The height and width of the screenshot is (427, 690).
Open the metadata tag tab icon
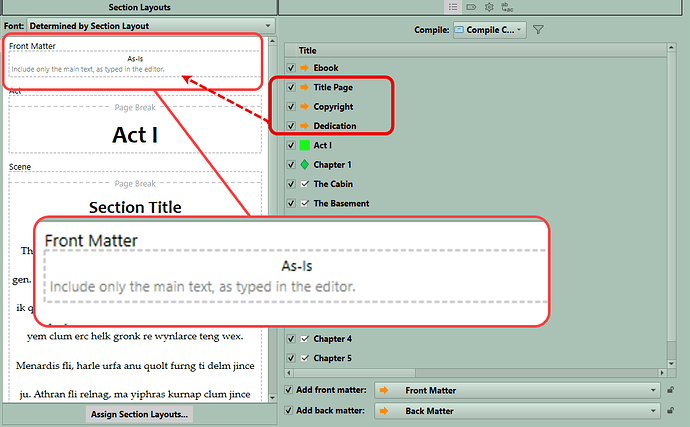470,6
